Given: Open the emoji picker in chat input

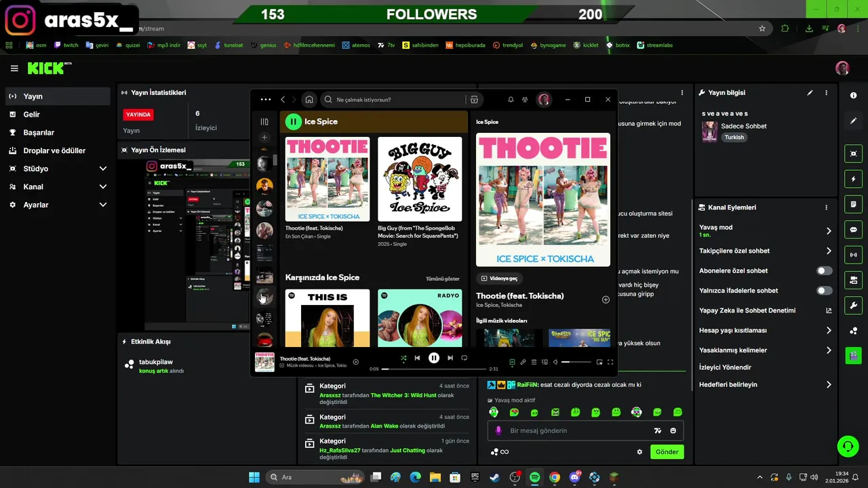Looking at the screenshot, I should coord(673,430).
